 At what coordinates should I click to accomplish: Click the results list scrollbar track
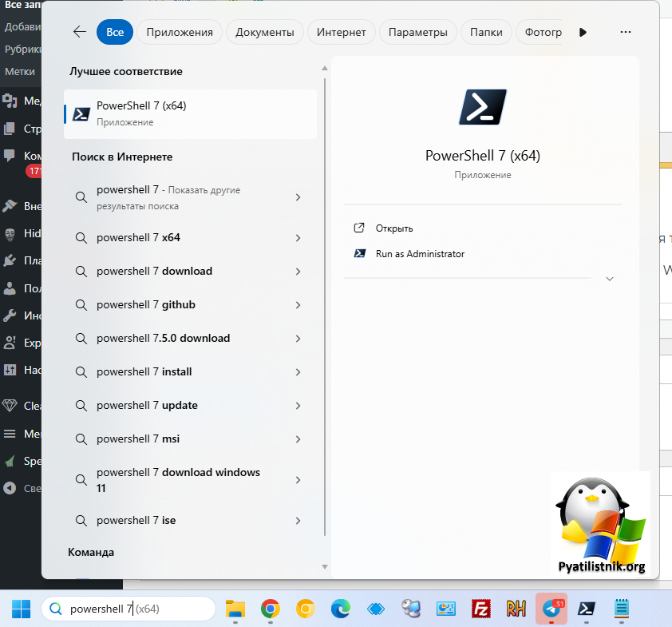[325, 307]
